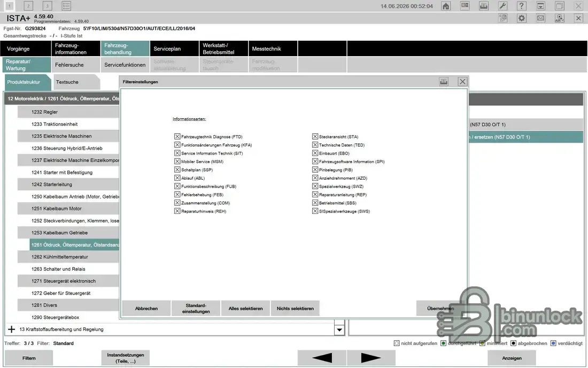Open help with the question mark icon

(x=521, y=6)
